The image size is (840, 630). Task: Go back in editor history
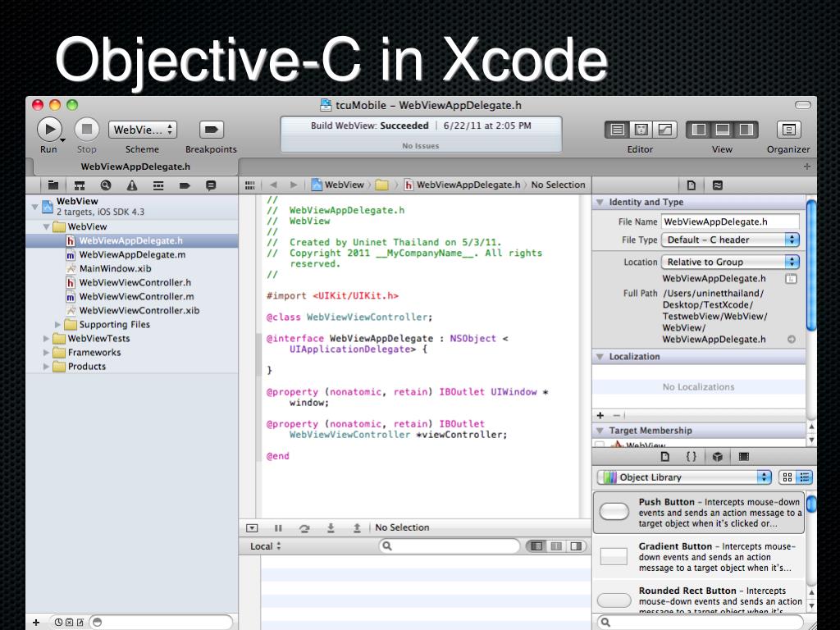pyautogui.click(x=273, y=185)
